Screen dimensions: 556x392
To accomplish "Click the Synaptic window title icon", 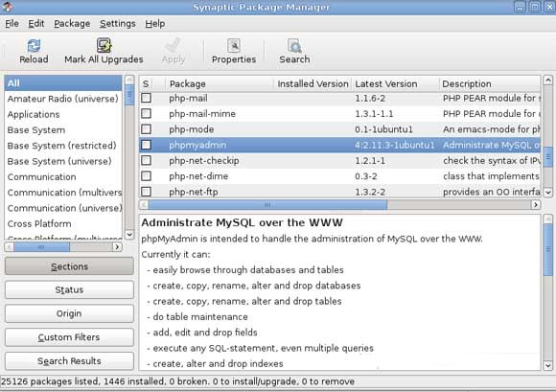I will click(x=8, y=6).
